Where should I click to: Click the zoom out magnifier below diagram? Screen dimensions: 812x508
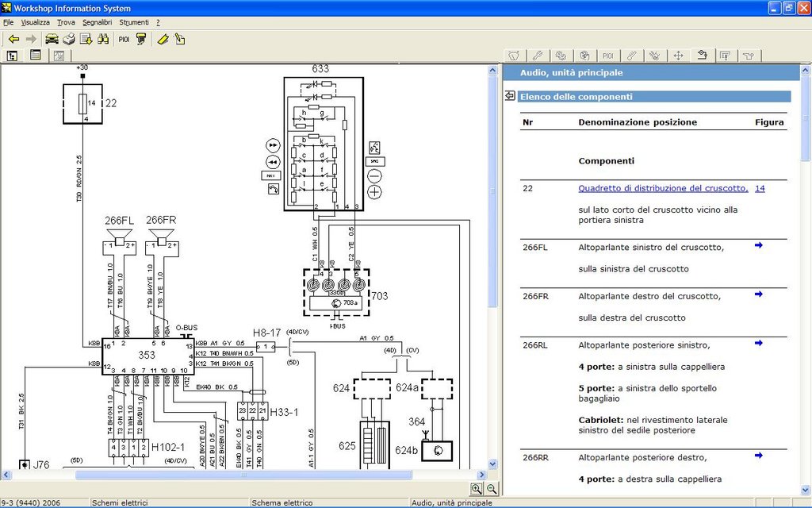point(492,490)
